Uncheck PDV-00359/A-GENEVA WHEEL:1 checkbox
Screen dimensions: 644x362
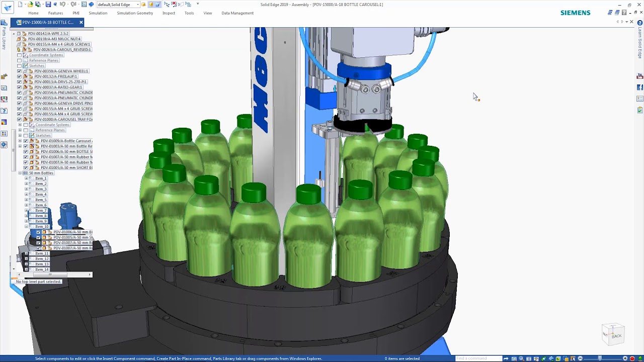[x=20, y=71]
